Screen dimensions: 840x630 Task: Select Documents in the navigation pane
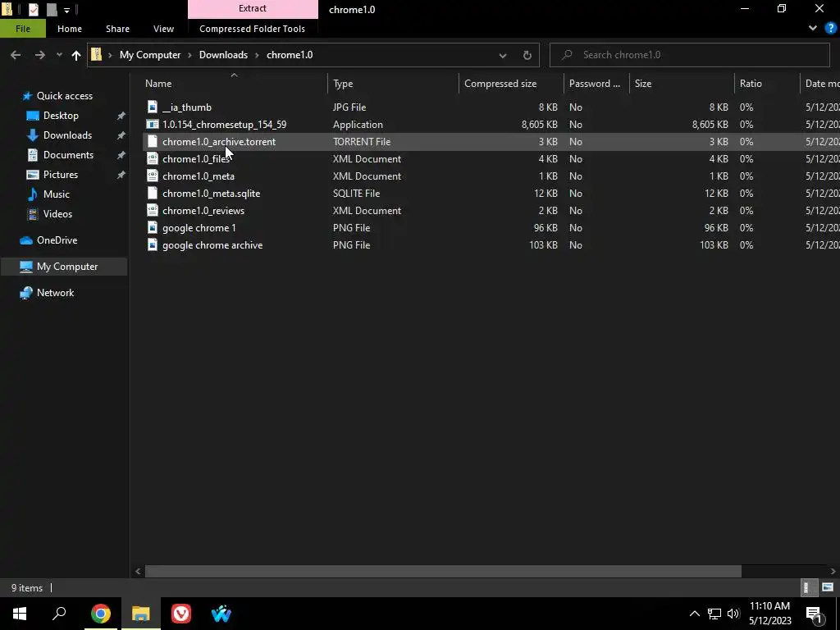68,155
